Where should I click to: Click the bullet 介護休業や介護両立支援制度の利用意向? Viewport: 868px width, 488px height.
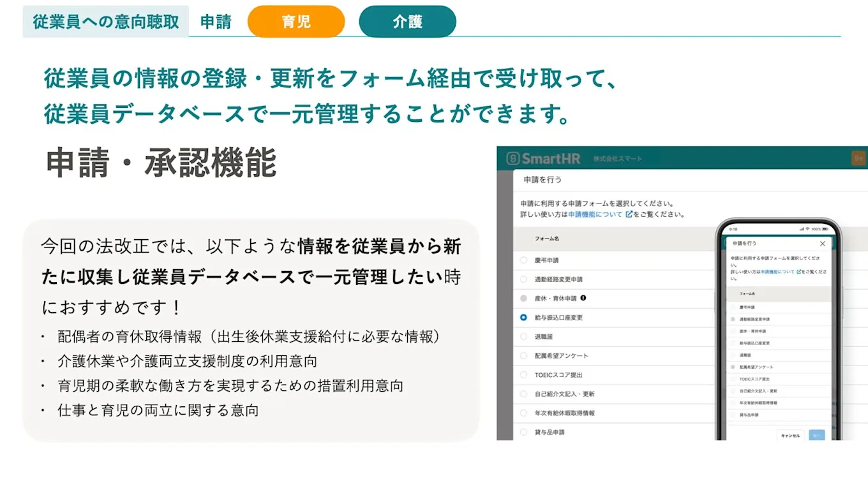click(187, 361)
